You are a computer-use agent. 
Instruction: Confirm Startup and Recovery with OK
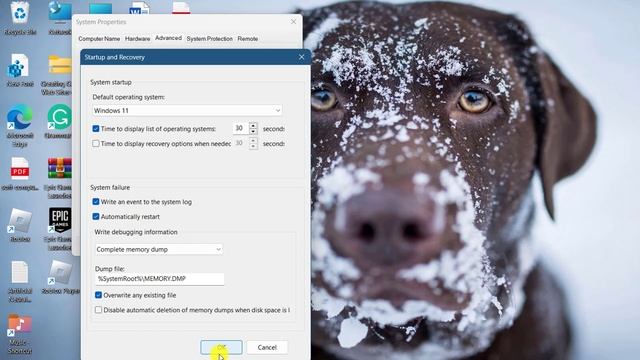click(x=221, y=347)
